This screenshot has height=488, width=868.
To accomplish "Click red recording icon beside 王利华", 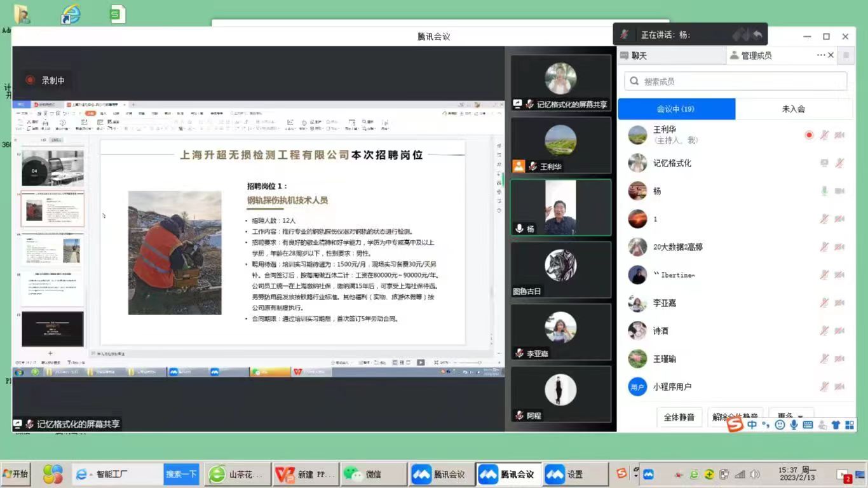I will point(809,135).
